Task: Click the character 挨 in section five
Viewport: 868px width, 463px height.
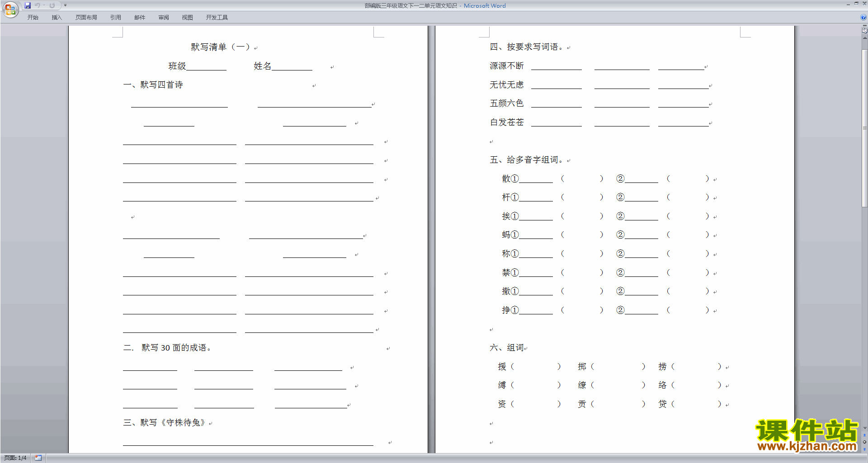Action: 506,216
